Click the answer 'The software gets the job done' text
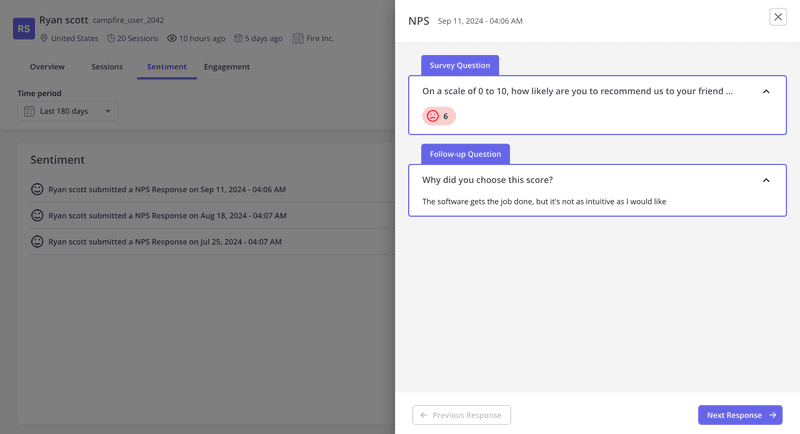This screenshot has height=434, width=800. click(x=544, y=201)
